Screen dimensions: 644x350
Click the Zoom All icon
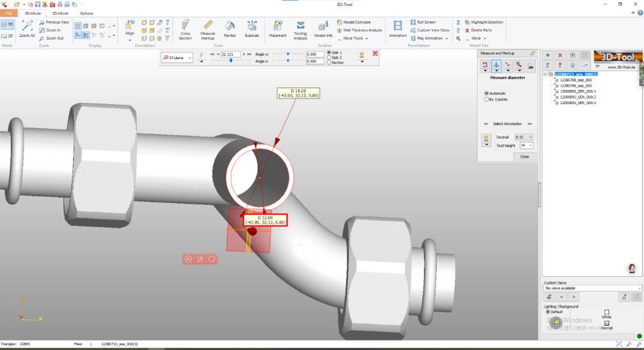[27, 28]
